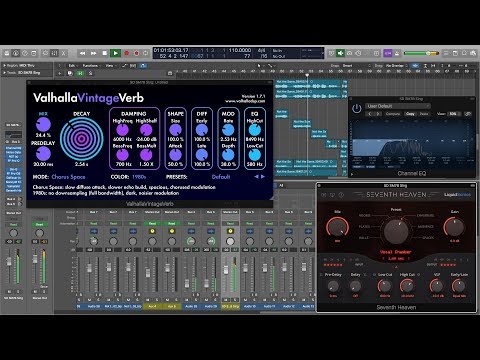Click the duplicate track icon
This screenshot has height=360, width=480.
[x=70, y=73]
